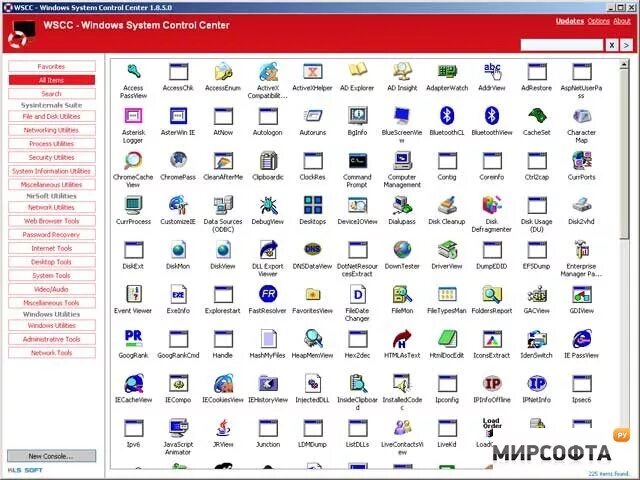Image resolution: width=640 pixels, height=480 pixels.
Task: Open FoldersReport icon
Action: [x=492, y=294]
